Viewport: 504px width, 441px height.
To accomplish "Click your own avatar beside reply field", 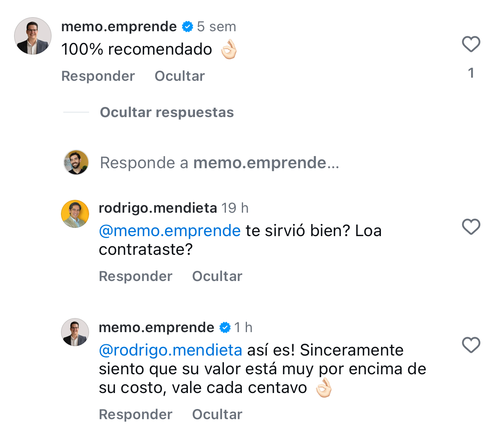I will (76, 162).
